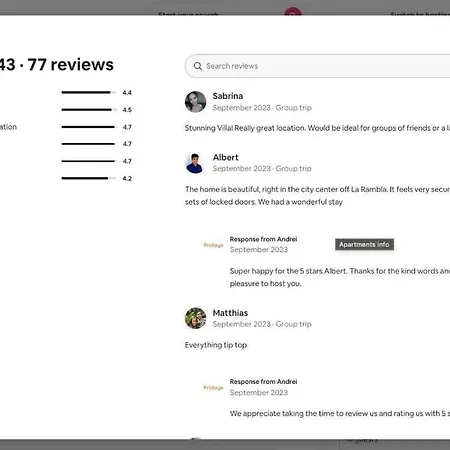Click the Fridays host logo in first response
Image resolution: width=450 pixels, height=450 pixels.
(x=213, y=245)
